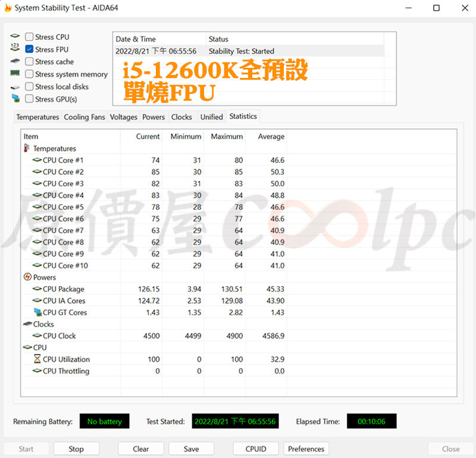Switch to the Clocks tab
This screenshot has width=476, height=458.
[181, 117]
